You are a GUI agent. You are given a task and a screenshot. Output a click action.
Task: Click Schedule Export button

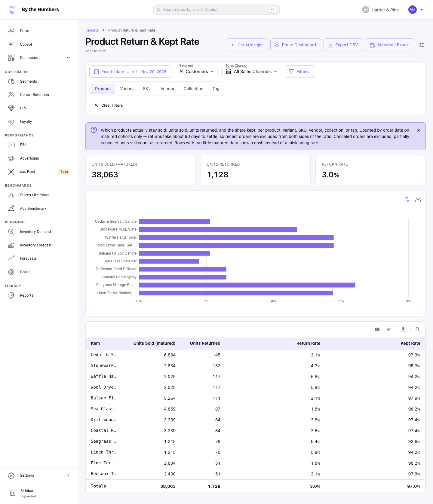390,45
